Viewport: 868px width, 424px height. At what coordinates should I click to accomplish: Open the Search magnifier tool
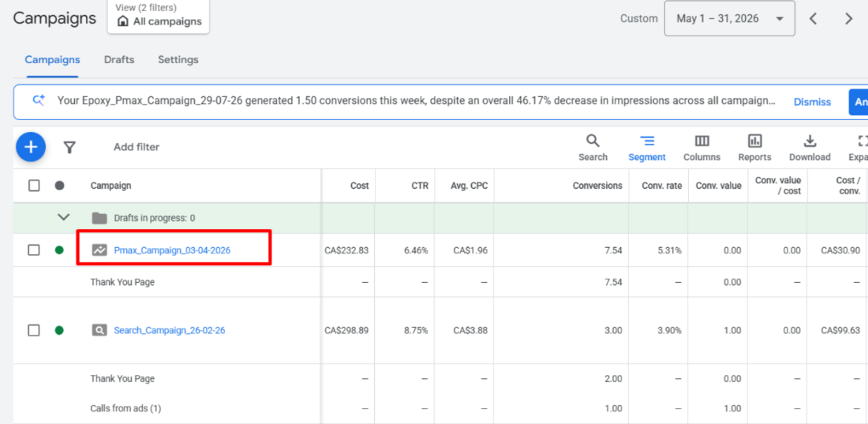coord(593,148)
